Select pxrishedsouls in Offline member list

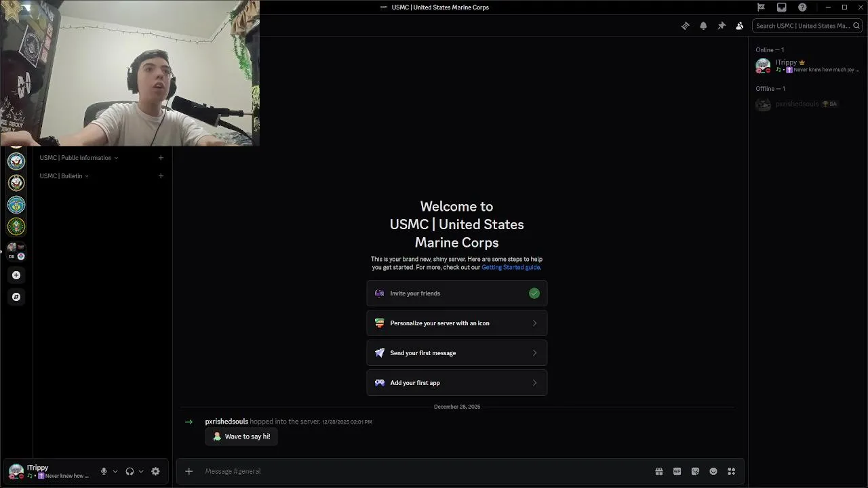click(x=808, y=104)
